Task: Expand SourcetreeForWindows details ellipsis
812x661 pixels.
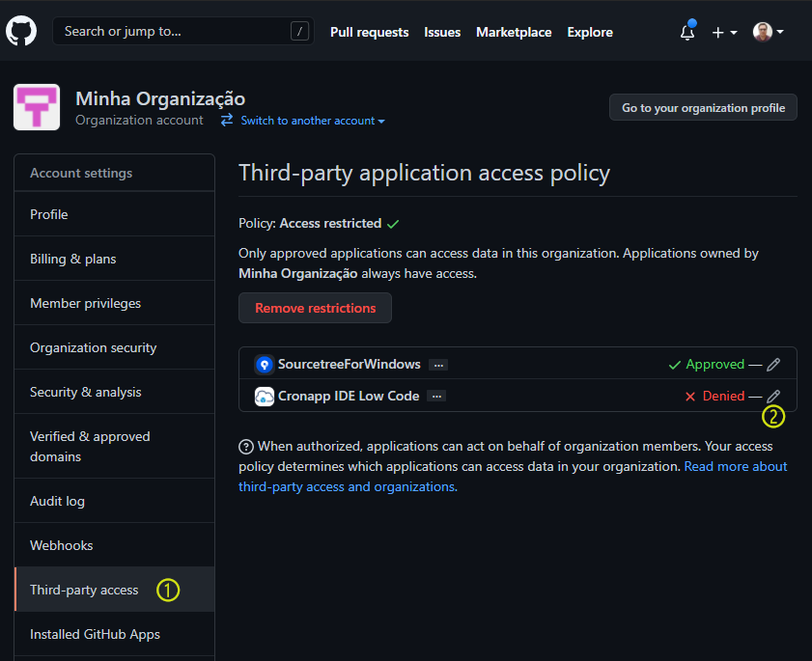Action: (438, 365)
